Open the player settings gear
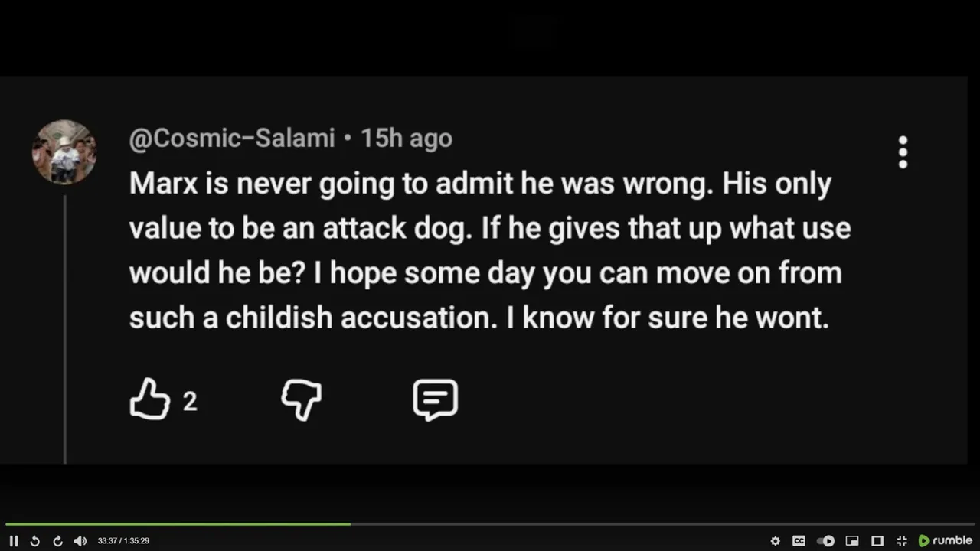The height and width of the screenshot is (551, 980). tap(776, 541)
